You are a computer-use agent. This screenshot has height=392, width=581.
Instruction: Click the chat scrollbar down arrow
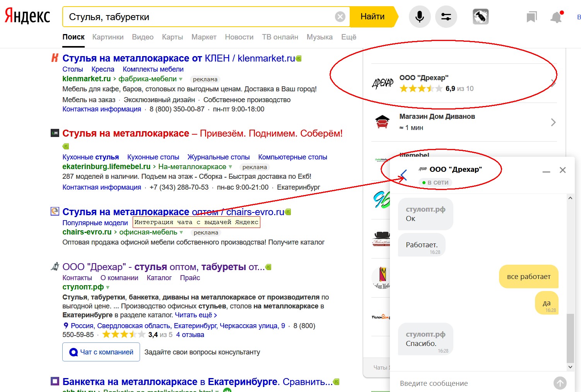click(570, 367)
